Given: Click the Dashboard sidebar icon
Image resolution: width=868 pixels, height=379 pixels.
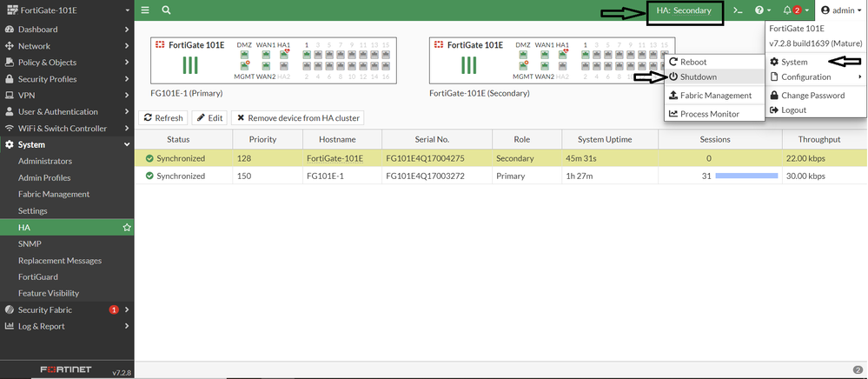Looking at the screenshot, I should (x=9, y=30).
